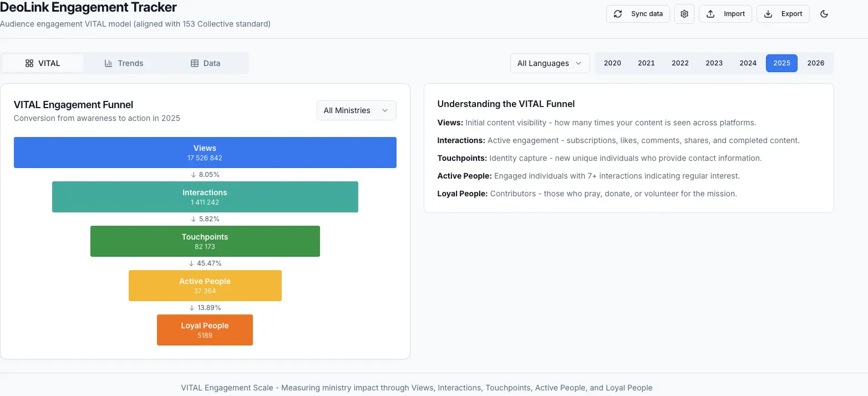The image size is (868, 396).
Task: Click the teal Interactions funnel bar
Action: tap(205, 197)
